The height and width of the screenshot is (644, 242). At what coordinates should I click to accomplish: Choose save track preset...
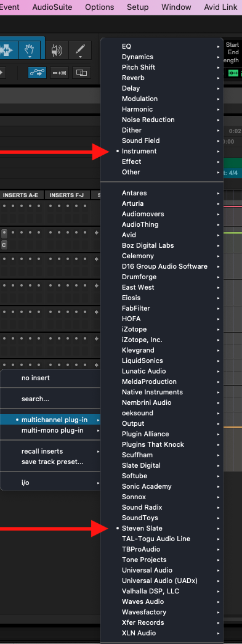[x=50, y=462]
